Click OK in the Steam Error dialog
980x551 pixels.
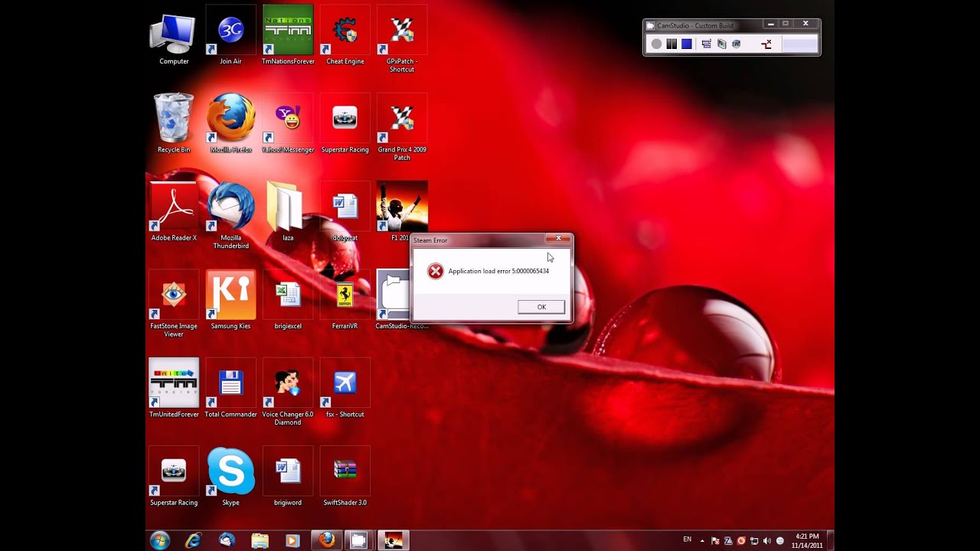[541, 307]
